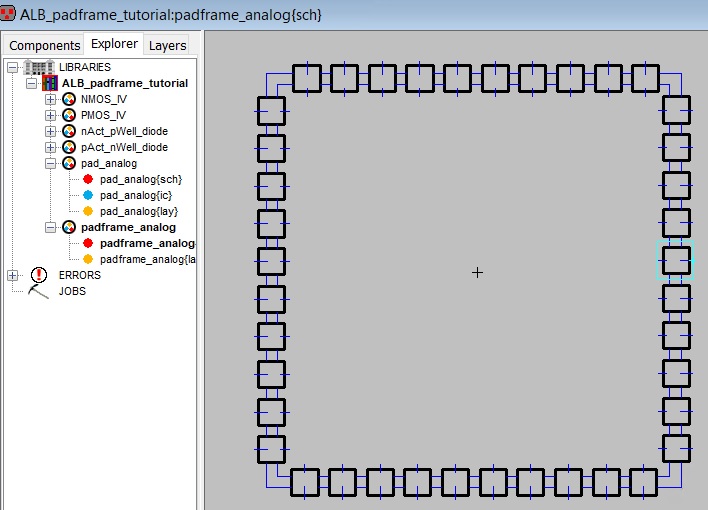The height and width of the screenshot is (510, 708).
Task: Click the JOBS pickaxe icon
Action: 39,291
